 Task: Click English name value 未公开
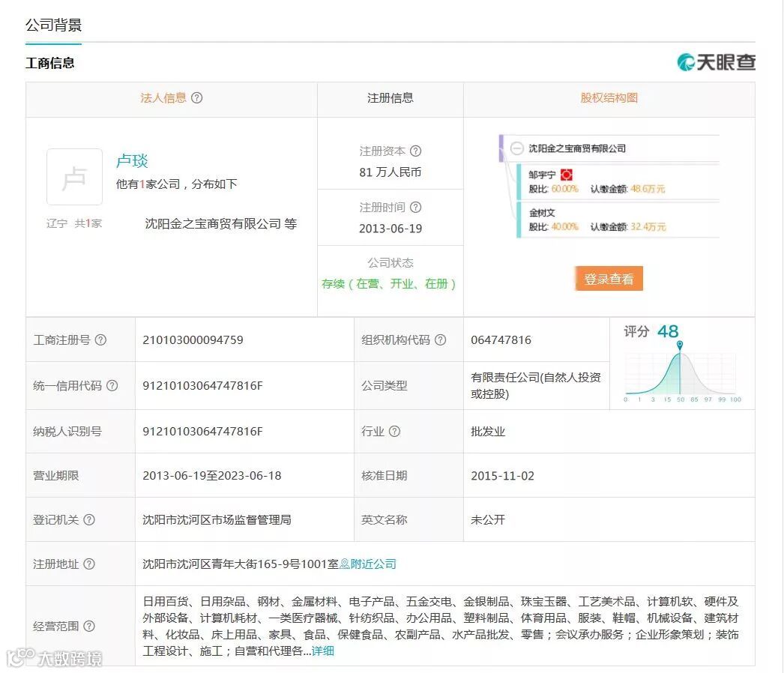[488, 520]
